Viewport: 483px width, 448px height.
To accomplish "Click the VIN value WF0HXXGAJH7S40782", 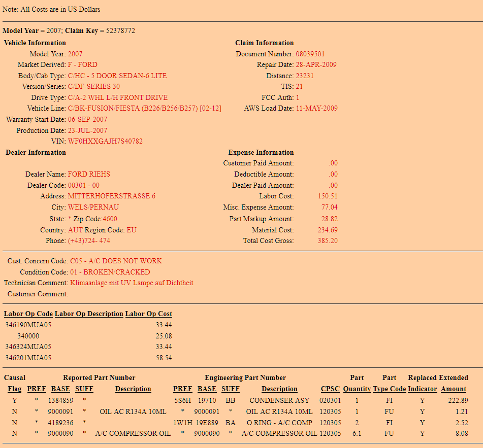I will tap(105, 141).
